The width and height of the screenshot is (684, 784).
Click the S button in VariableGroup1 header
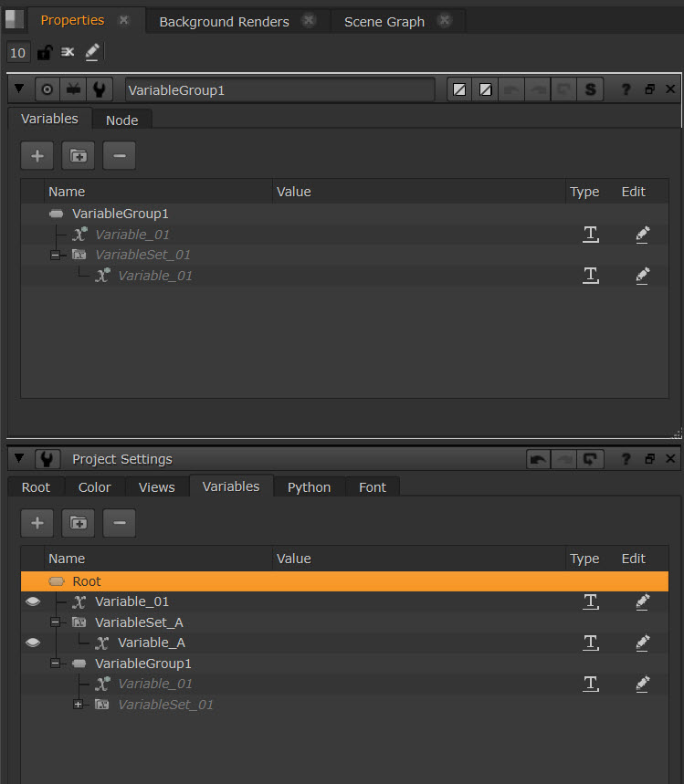point(591,89)
